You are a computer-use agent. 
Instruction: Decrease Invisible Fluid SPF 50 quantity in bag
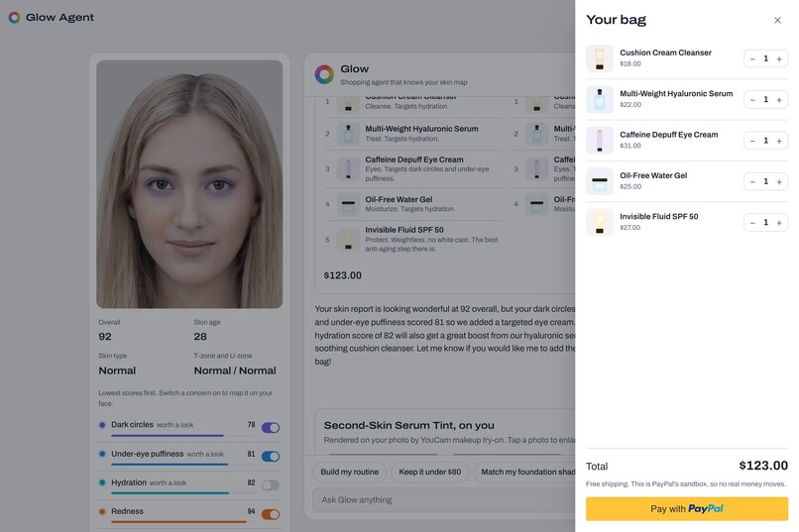(752, 223)
